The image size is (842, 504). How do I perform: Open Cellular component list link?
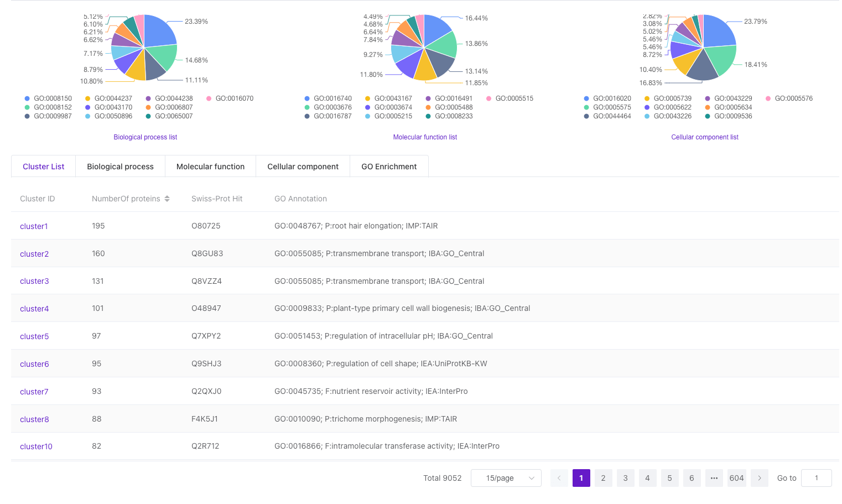click(704, 137)
